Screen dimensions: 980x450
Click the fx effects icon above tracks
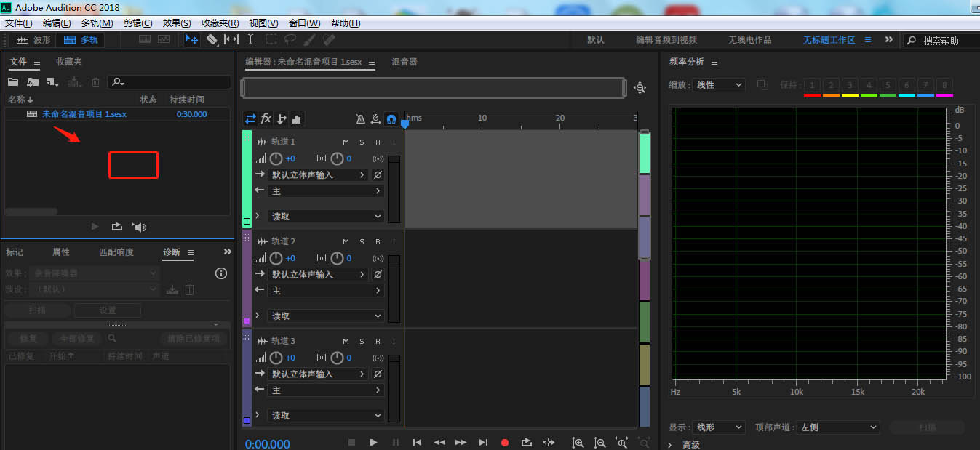pyautogui.click(x=266, y=118)
